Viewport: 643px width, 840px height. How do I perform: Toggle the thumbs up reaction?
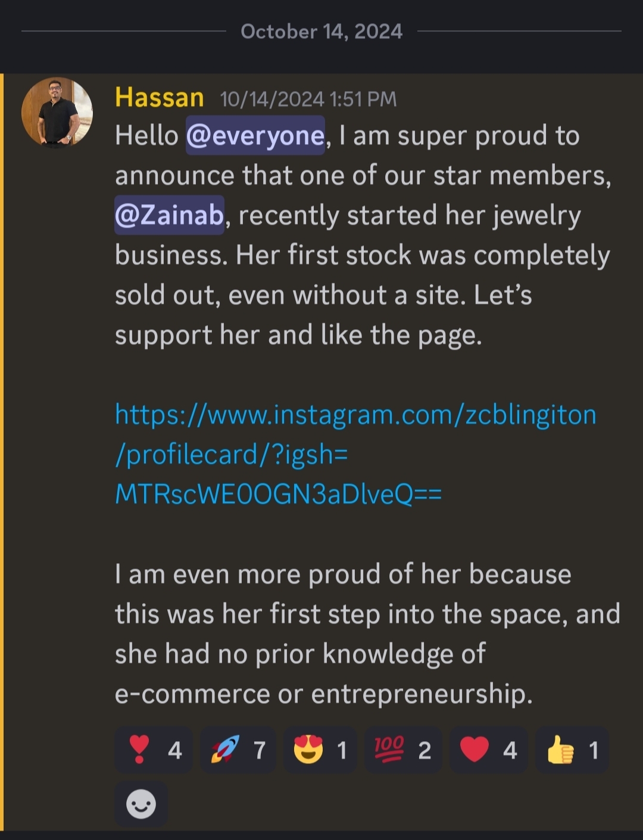[x=572, y=750]
